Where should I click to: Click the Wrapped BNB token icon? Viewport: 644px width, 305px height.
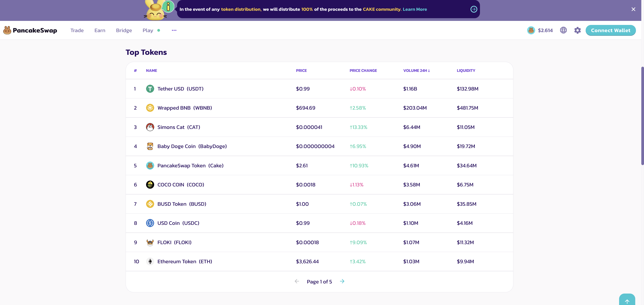click(x=150, y=108)
